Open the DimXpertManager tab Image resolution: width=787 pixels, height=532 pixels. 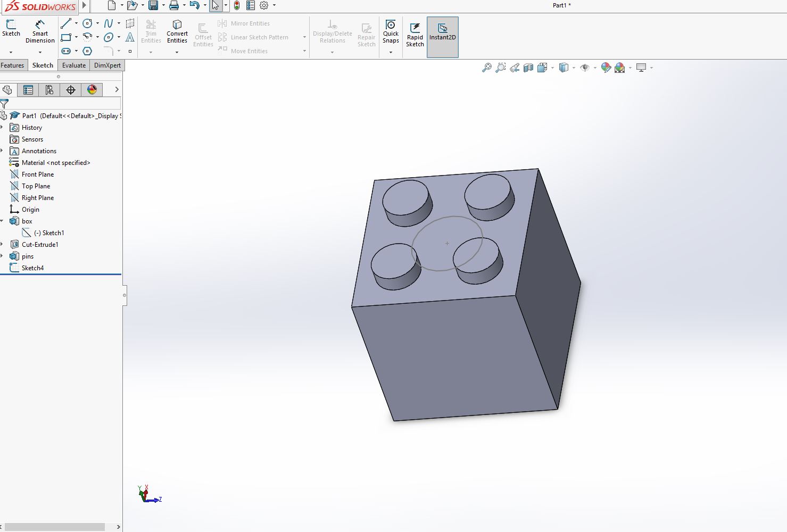(x=71, y=90)
